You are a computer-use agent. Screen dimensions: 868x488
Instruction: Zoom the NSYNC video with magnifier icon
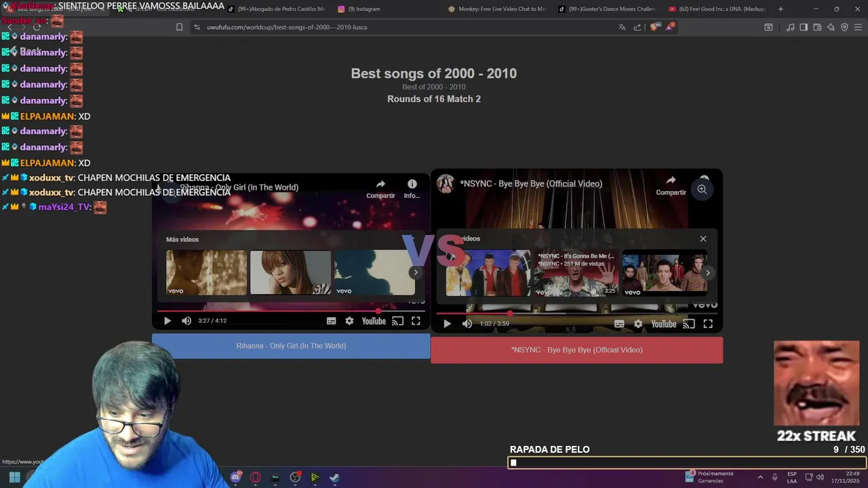point(702,189)
